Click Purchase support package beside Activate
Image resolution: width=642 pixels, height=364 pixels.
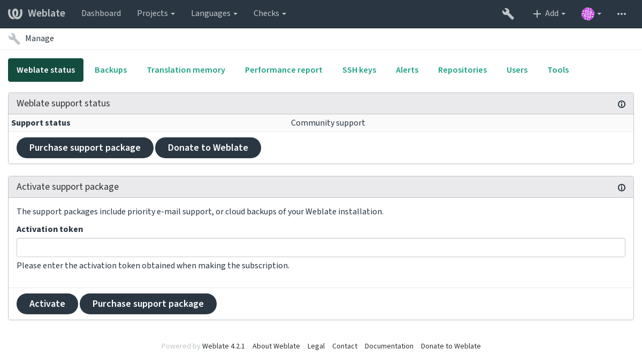(x=148, y=304)
